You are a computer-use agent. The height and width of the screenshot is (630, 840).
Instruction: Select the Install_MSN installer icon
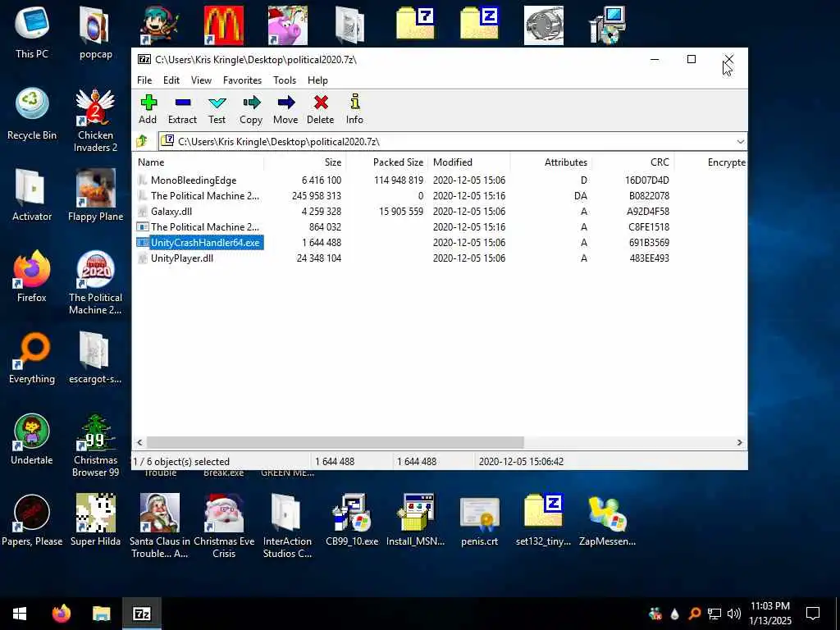[x=415, y=519]
